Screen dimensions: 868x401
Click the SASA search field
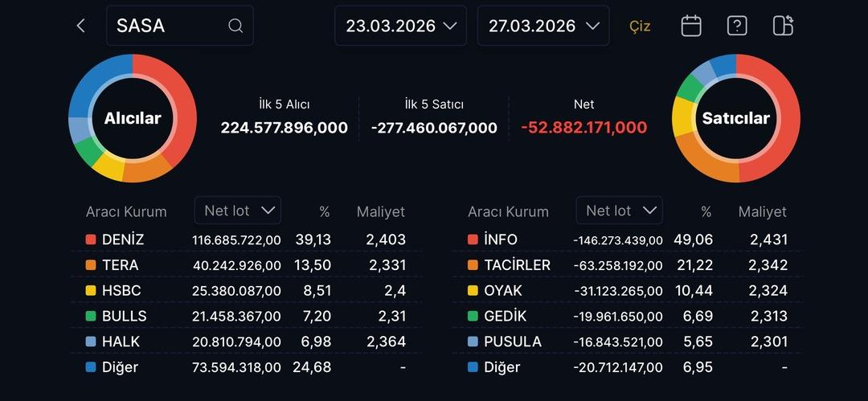coord(169,26)
